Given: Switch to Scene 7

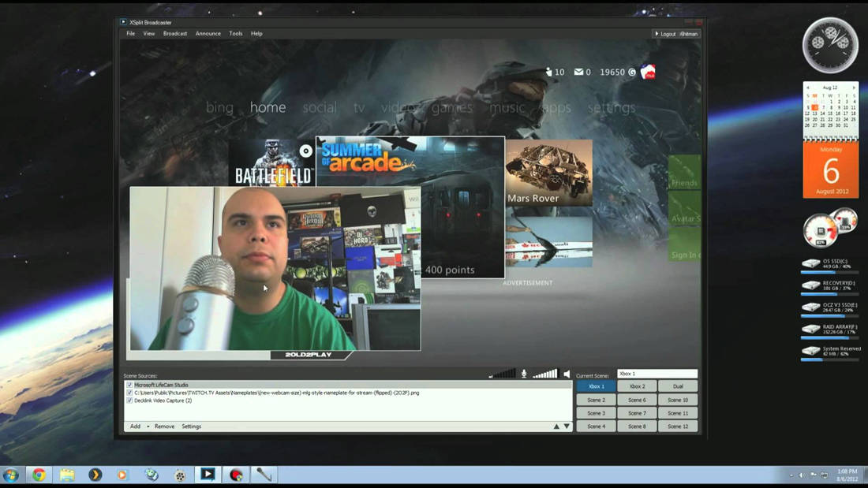Looking at the screenshot, I should [637, 413].
